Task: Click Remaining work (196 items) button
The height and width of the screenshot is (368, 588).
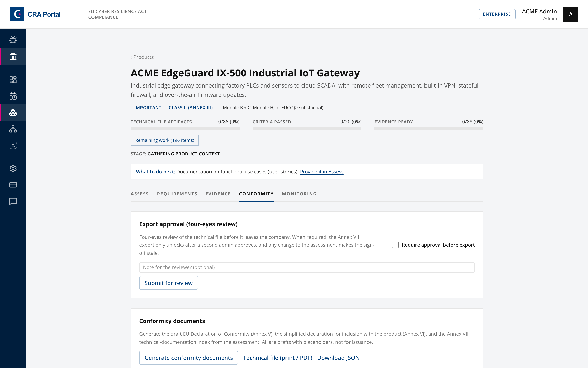Action: click(x=165, y=140)
